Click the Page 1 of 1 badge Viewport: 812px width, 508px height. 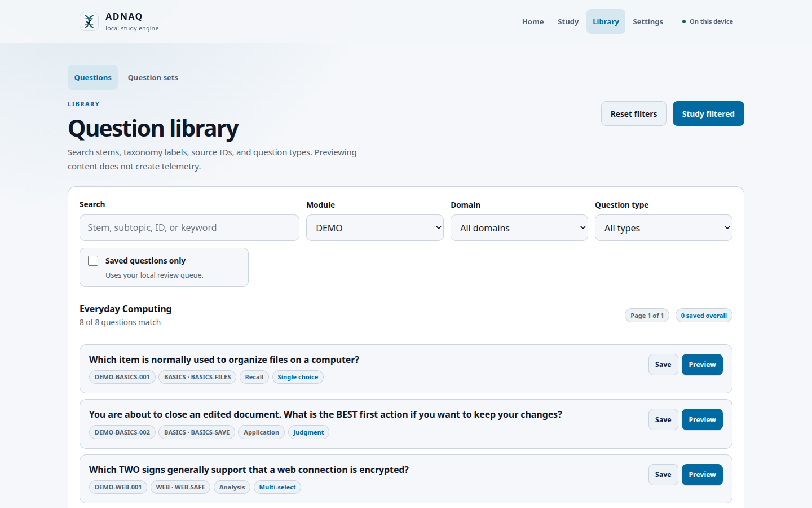[x=647, y=316]
